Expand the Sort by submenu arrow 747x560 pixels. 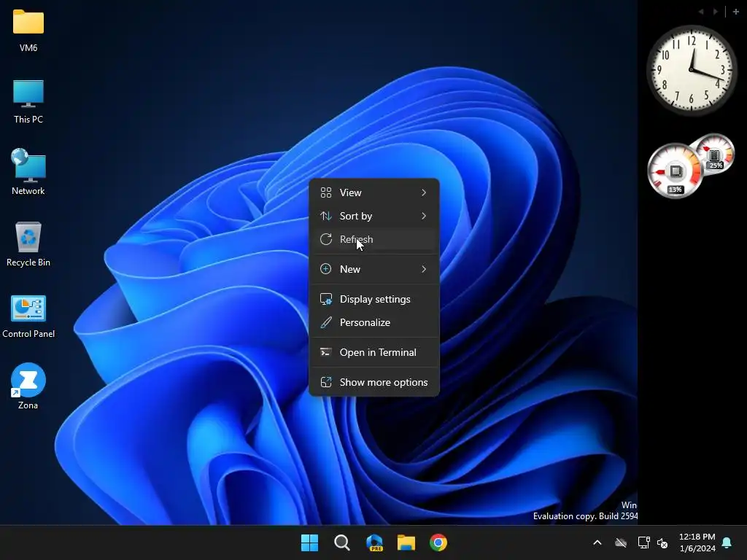tap(424, 216)
